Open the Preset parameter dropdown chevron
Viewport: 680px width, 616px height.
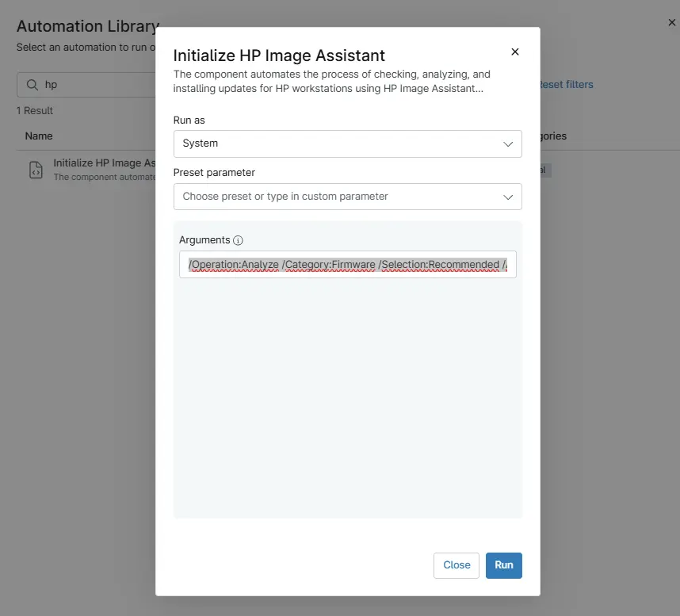(508, 197)
